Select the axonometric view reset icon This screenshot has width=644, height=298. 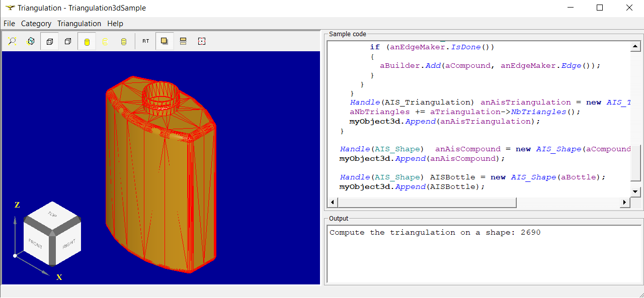click(x=31, y=41)
